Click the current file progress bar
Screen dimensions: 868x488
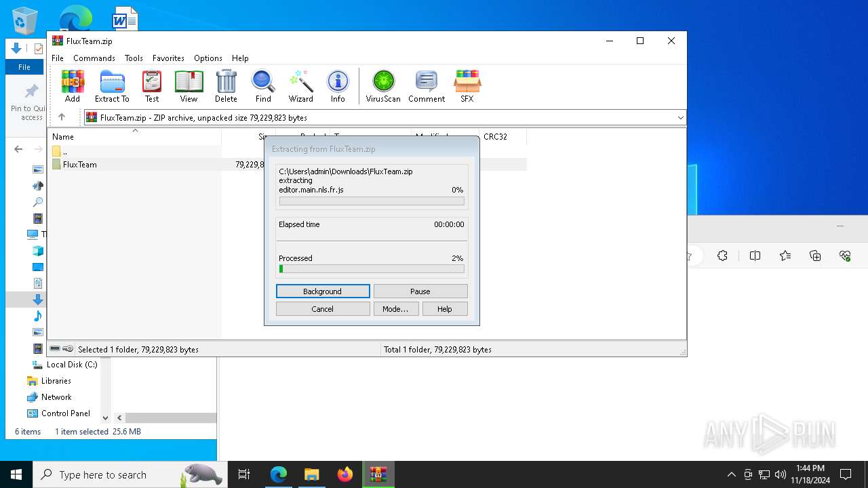click(x=372, y=201)
